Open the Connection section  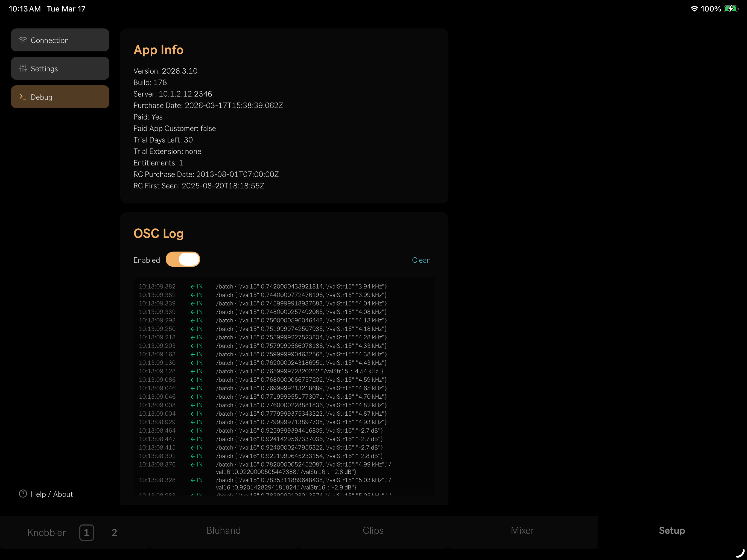[60, 40]
